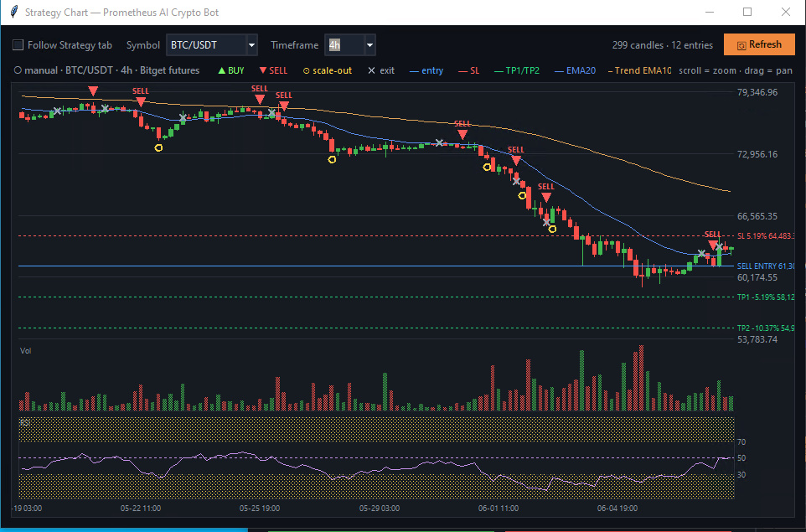Click the RSI 70 level label
806x532 pixels.
tap(741, 442)
